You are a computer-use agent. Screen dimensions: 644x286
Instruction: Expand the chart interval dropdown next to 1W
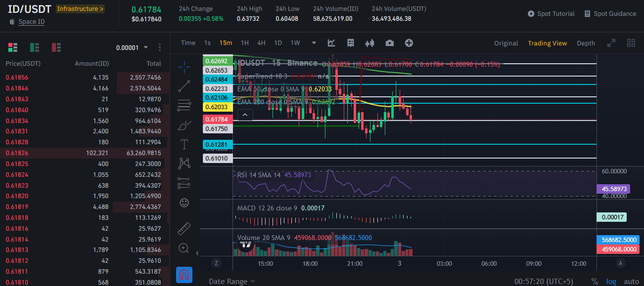click(314, 43)
